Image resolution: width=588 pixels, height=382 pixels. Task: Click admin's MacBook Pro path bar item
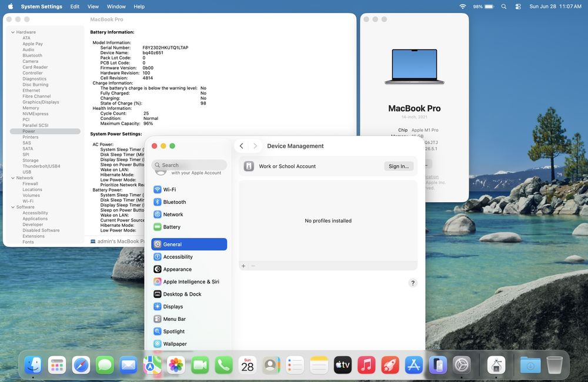tap(118, 242)
